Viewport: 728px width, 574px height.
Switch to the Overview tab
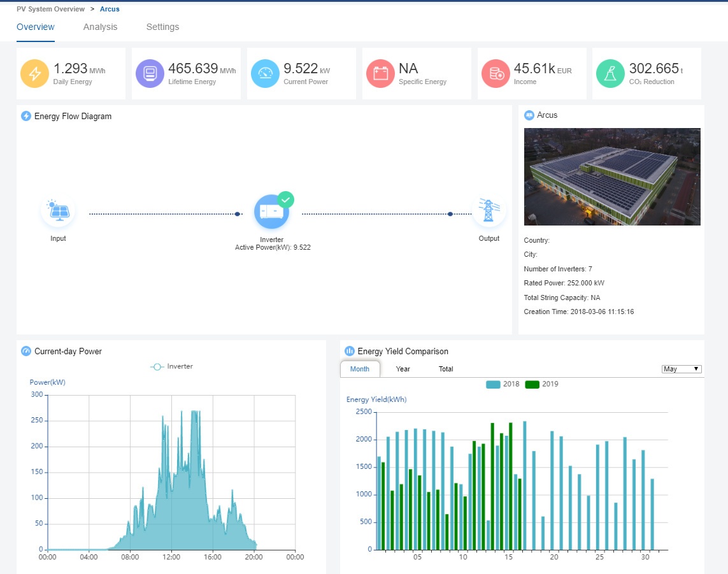pos(36,27)
